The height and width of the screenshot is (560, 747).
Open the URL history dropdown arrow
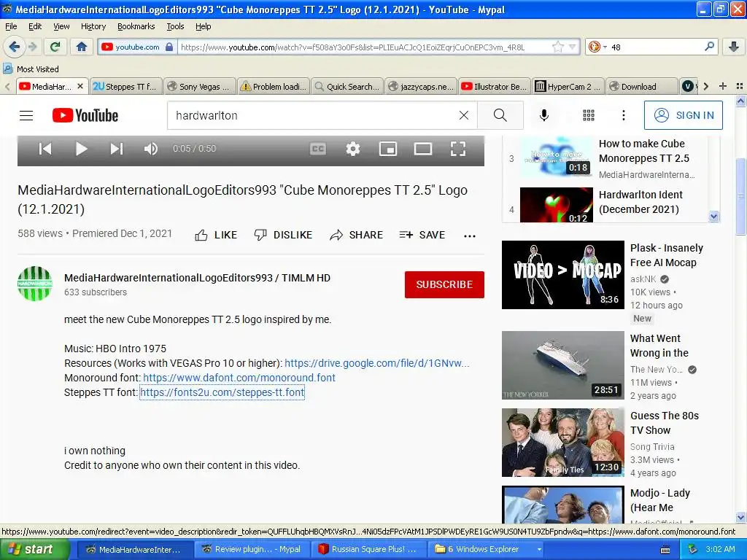(x=572, y=47)
